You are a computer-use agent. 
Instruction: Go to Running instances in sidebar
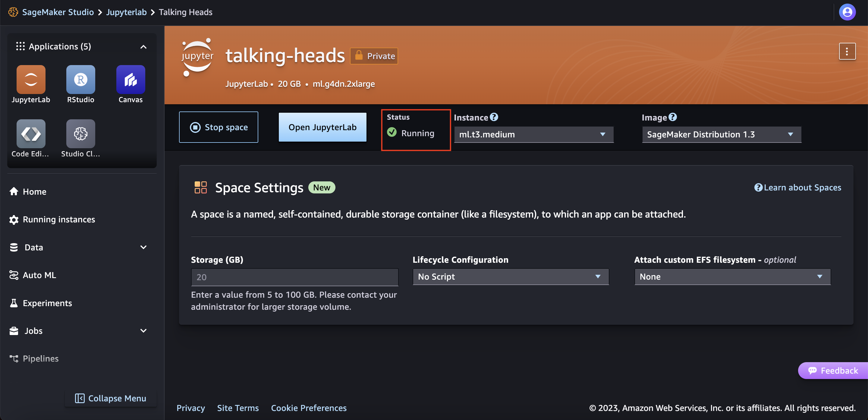click(x=59, y=219)
